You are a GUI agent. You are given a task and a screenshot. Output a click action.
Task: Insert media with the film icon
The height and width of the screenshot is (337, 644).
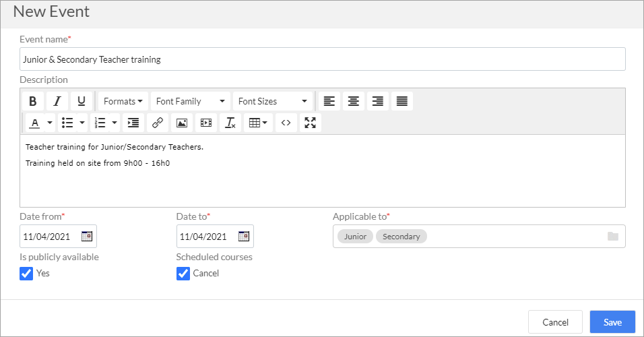point(206,123)
